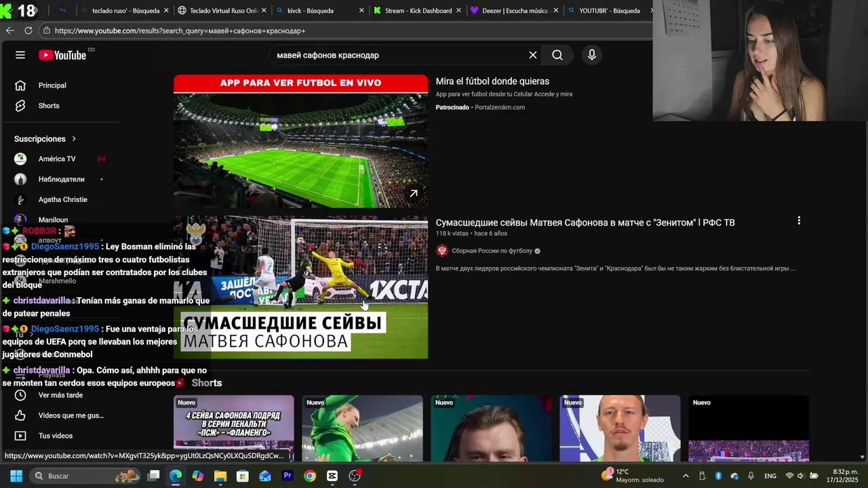The width and height of the screenshot is (868, 488).
Task: Open 'Mira el fútbol donde quieras' ad title
Action: (x=492, y=81)
